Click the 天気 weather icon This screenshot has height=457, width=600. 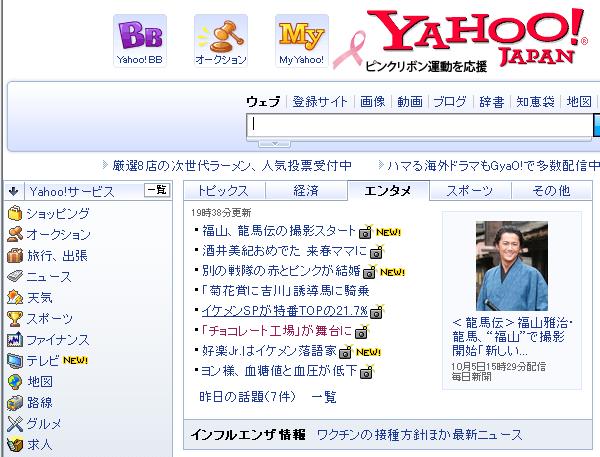coord(15,297)
